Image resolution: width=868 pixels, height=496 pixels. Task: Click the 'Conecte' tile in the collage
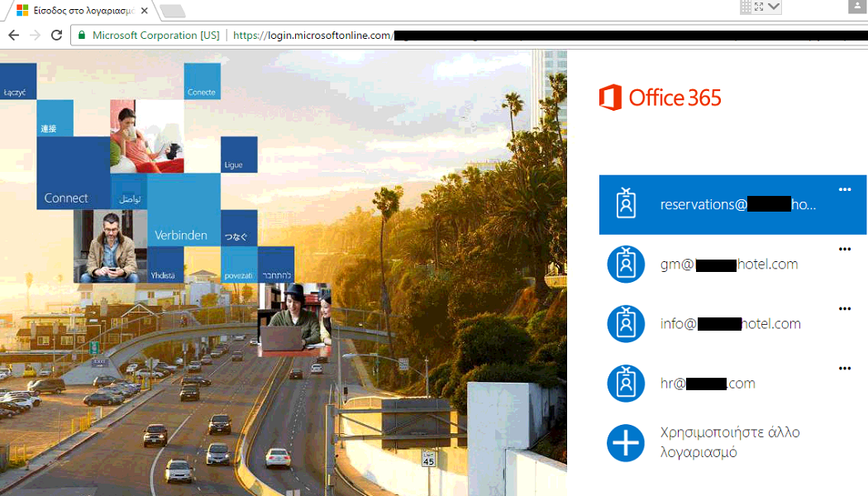202,81
